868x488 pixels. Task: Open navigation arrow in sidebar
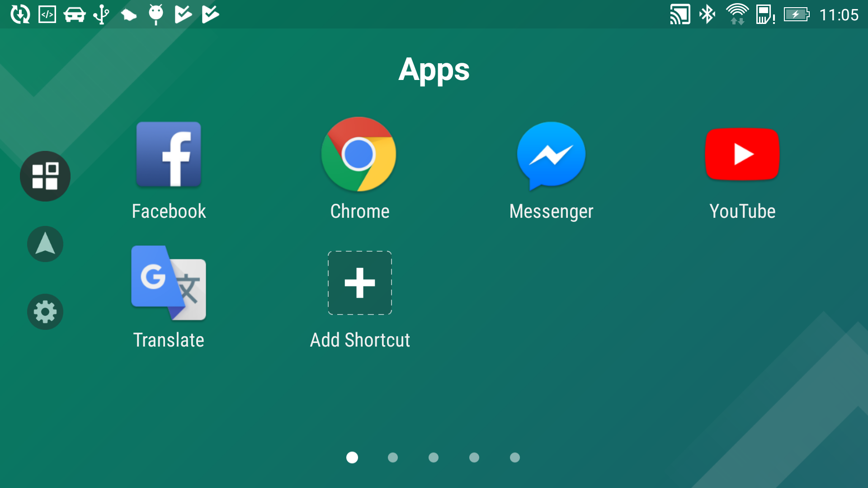pos(45,244)
